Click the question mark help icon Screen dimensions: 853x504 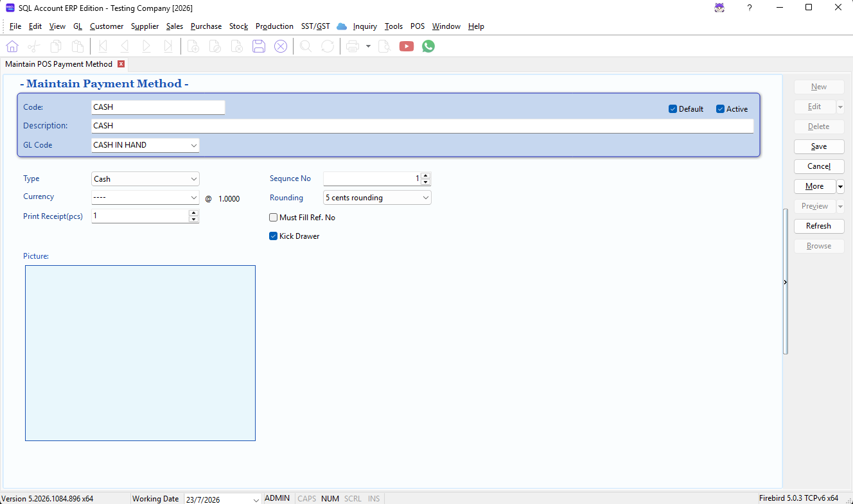749,8
